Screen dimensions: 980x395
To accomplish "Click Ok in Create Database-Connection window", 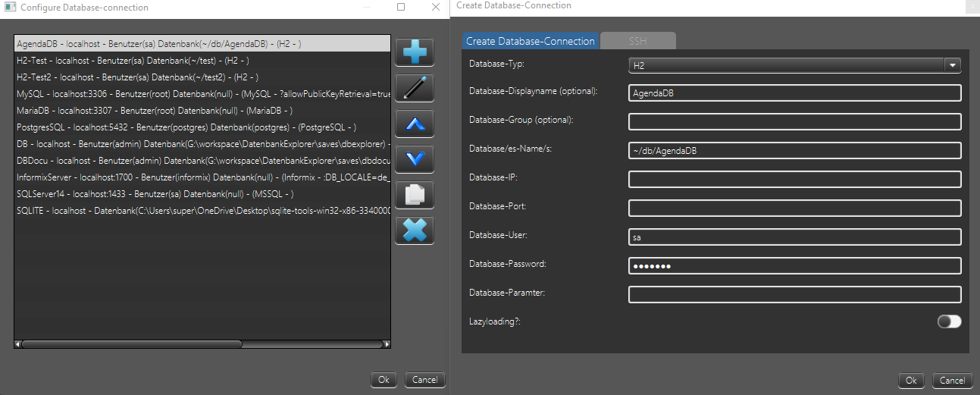I will coord(911,381).
